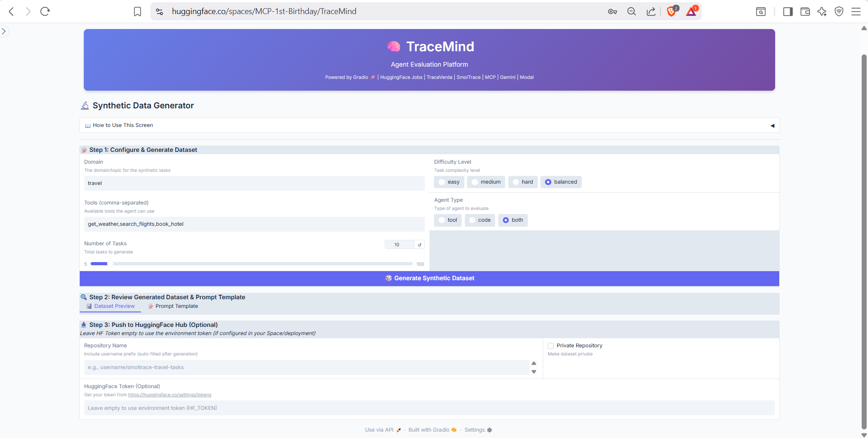Focus the HuggingFace Token field
The width and height of the screenshot is (868, 438).
(x=429, y=408)
